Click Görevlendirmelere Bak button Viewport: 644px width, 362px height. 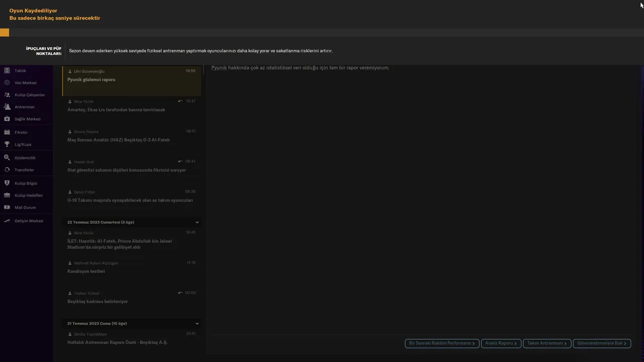tap(602, 343)
